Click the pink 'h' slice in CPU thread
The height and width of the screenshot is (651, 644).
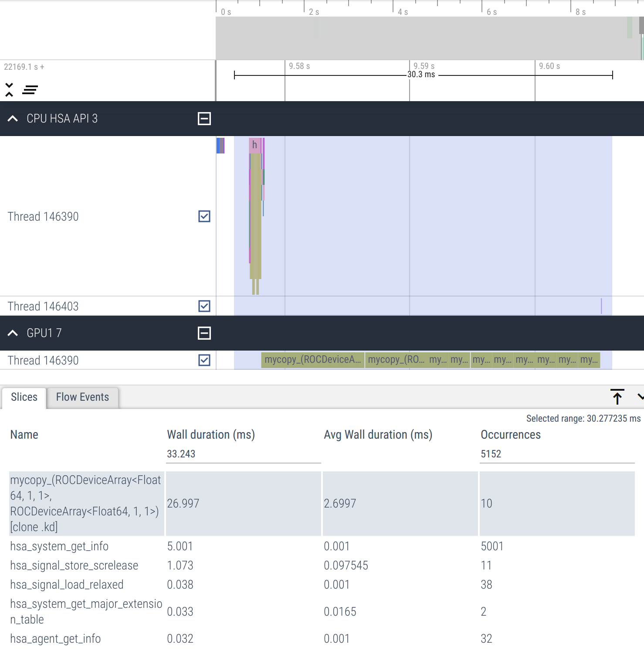tap(254, 145)
